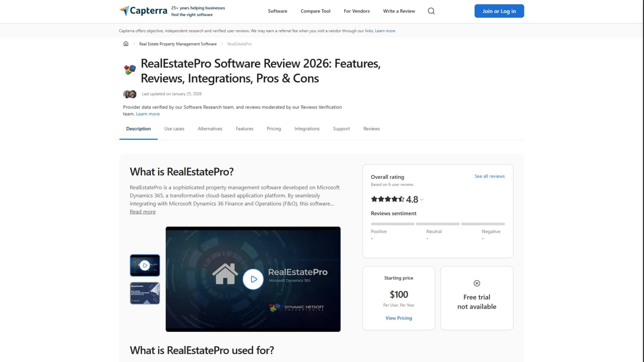The image size is (644, 362).
Task: Switch to the Pricing tab
Action: pyautogui.click(x=274, y=129)
